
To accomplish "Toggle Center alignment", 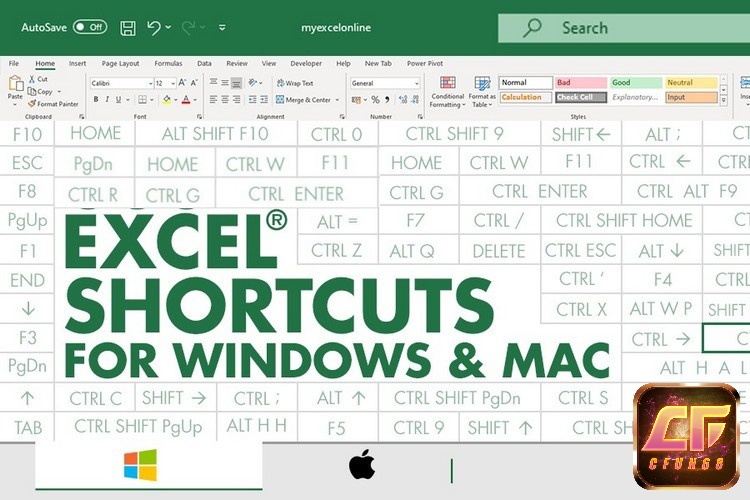I will point(225,100).
